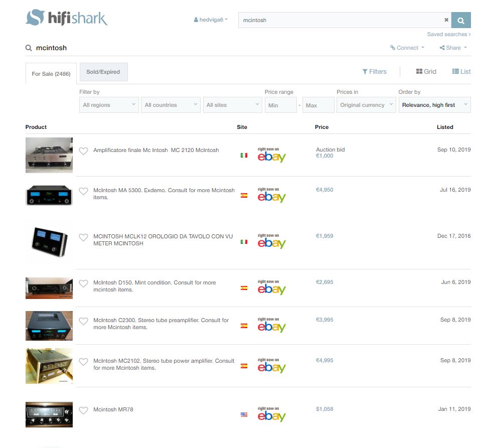Open the MCLK12 clock thumbnail
The image size is (480, 448).
49,242
